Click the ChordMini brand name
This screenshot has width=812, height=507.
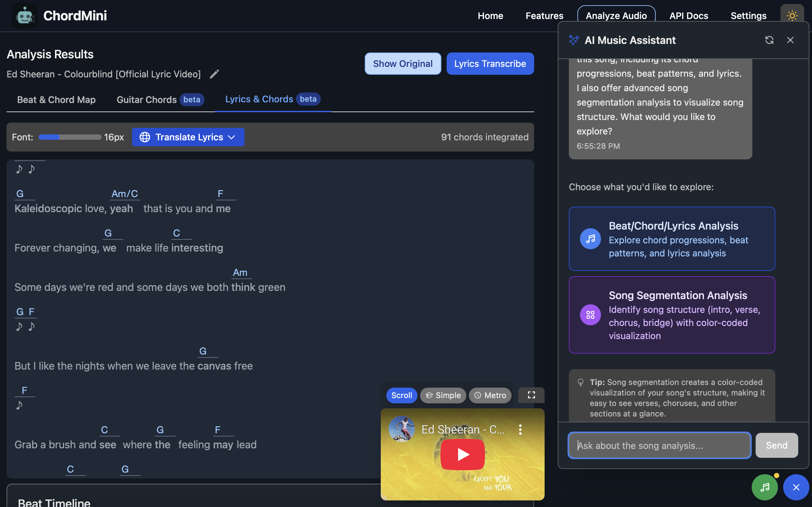coord(75,16)
